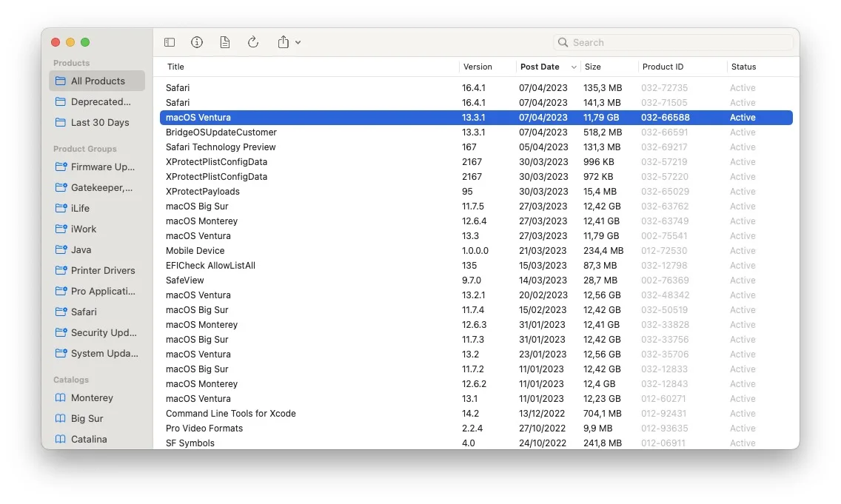Select the Safari Technology Preview row
This screenshot has width=841, height=504.
[476, 147]
